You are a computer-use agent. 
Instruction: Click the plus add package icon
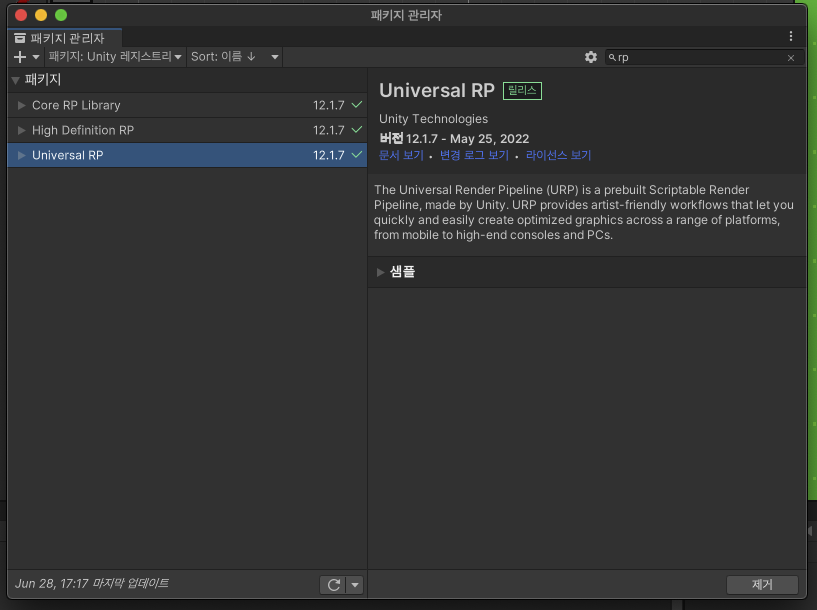pos(20,57)
